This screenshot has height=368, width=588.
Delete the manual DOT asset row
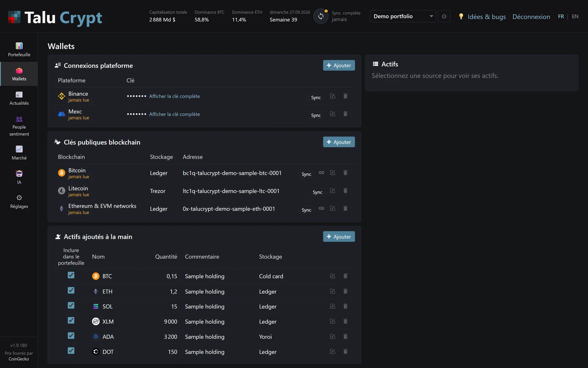(x=345, y=351)
